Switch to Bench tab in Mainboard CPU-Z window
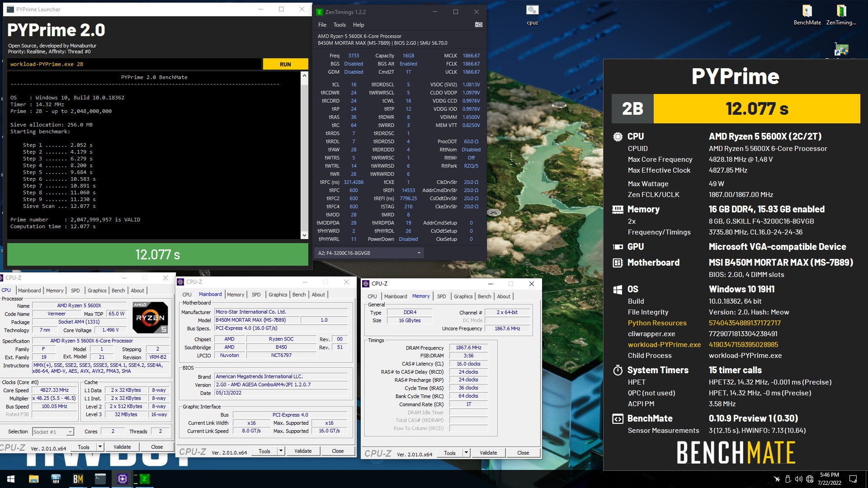868x488 pixels. 299,295
